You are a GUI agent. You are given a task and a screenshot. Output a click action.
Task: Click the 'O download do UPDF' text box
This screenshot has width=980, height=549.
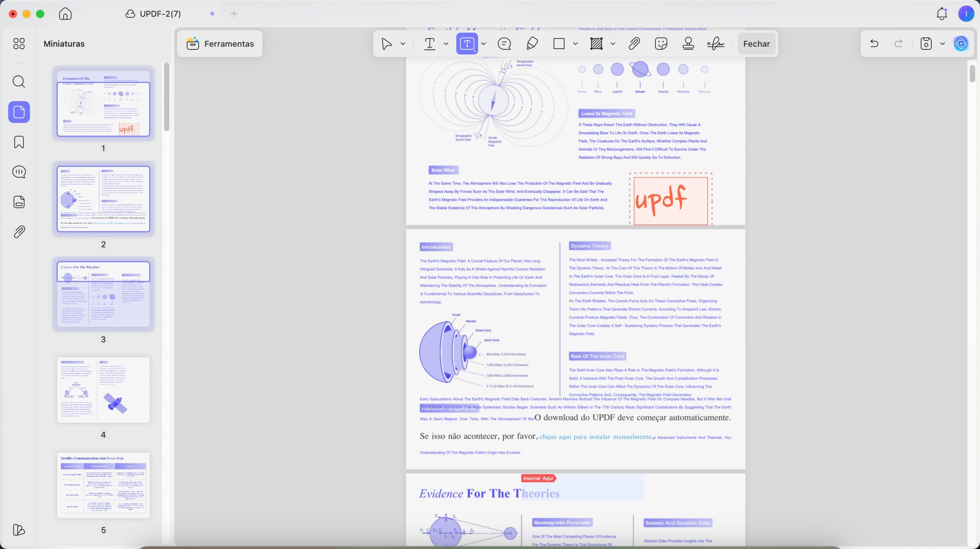633,418
